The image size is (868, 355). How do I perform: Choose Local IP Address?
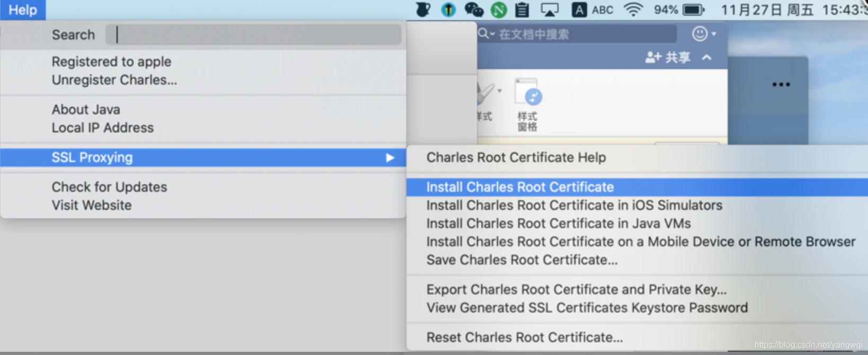203,128
